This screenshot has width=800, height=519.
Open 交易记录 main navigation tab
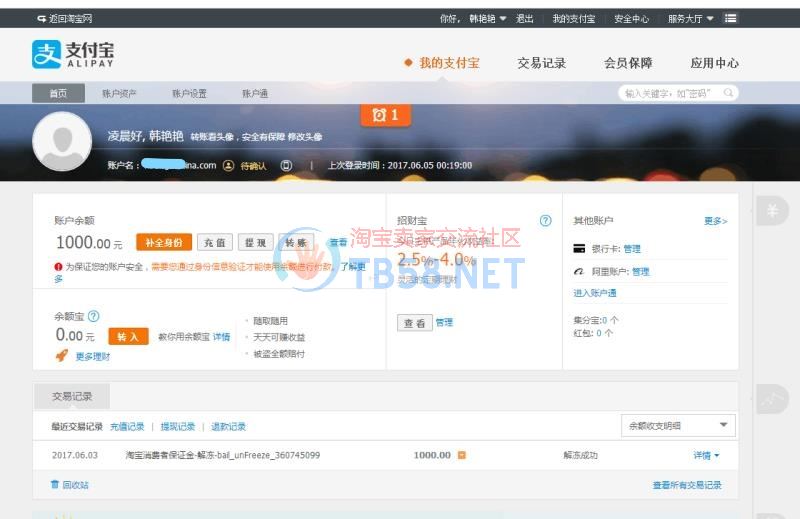click(541, 63)
